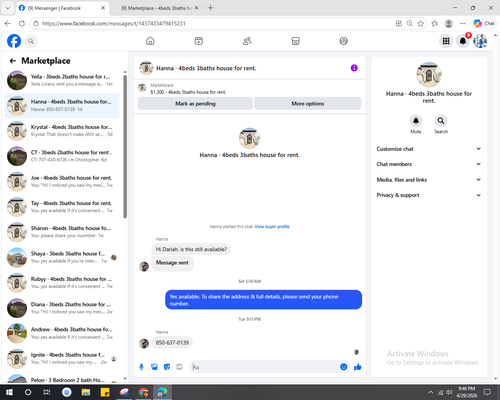Open the profile circle icon in top navigation
The height and width of the screenshot is (400, 500).
pyautogui.click(x=344, y=41)
